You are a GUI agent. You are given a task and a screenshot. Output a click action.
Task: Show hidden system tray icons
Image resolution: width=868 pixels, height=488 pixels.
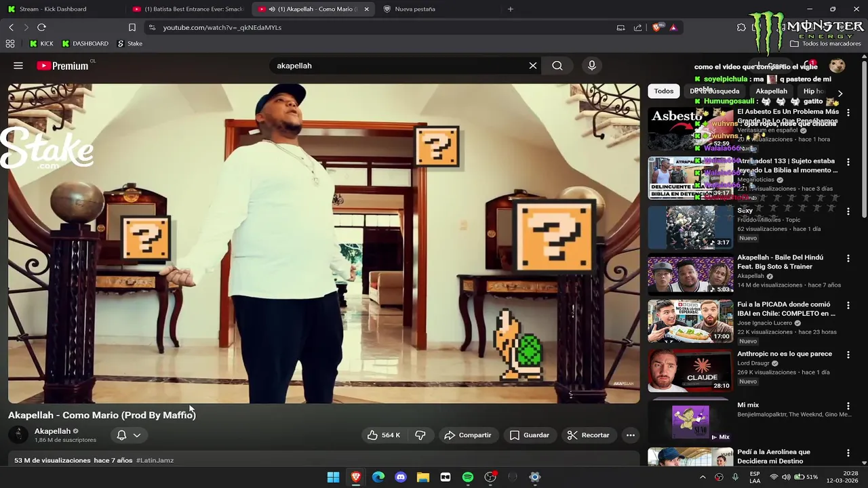(703, 477)
